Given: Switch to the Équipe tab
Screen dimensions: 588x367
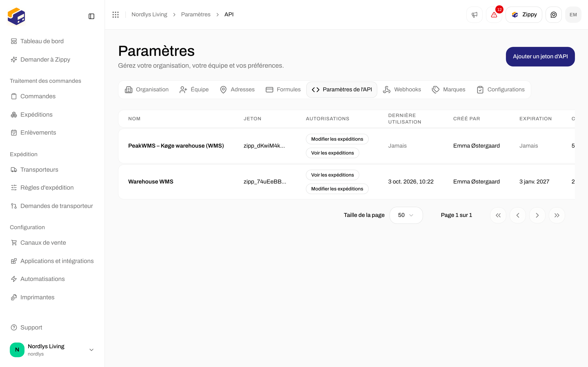Looking at the screenshot, I should (x=194, y=90).
